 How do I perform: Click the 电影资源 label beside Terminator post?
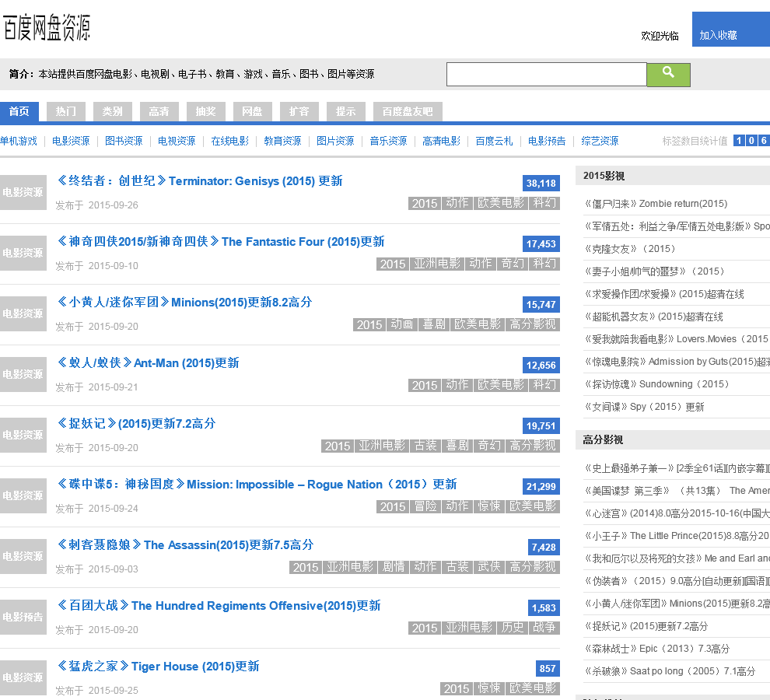[23, 192]
